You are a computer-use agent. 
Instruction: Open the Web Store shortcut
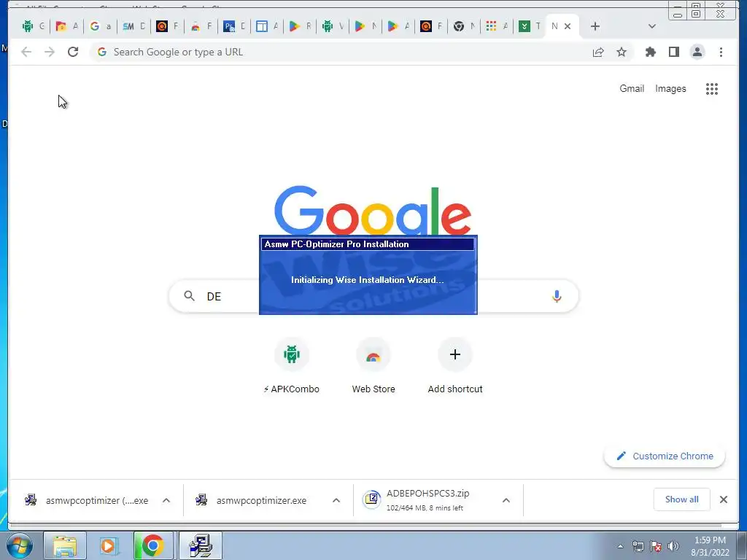[373, 366]
